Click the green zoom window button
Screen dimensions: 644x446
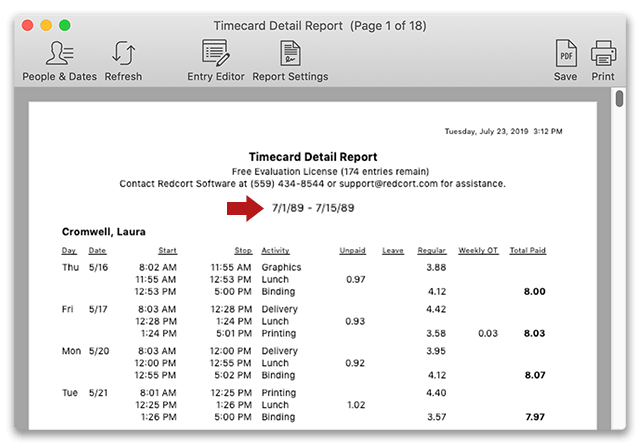[64, 25]
